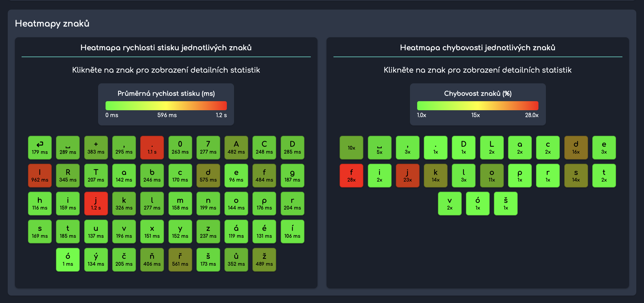The height and width of the screenshot is (303, 644).
Task: Select the red period tile showing 1.1 s
Action: (152, 148)
